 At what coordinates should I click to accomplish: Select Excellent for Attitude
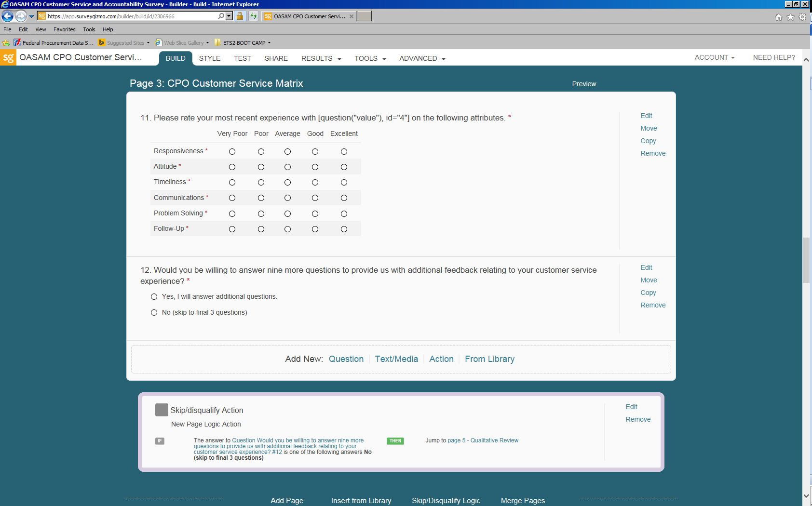tap(344, 167)
